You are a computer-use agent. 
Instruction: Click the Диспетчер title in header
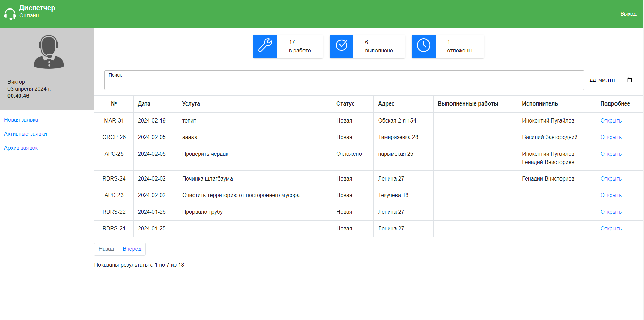coord(37,8)
